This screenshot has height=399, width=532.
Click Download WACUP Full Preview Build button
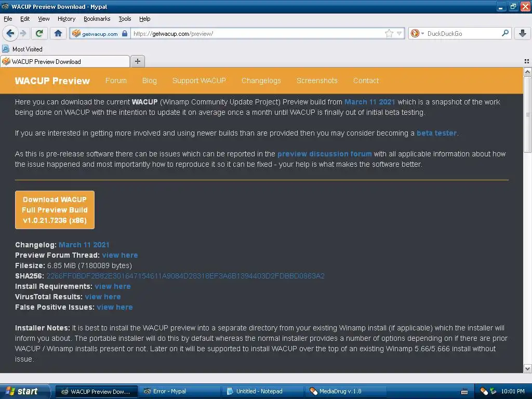[x=55, y=210]
